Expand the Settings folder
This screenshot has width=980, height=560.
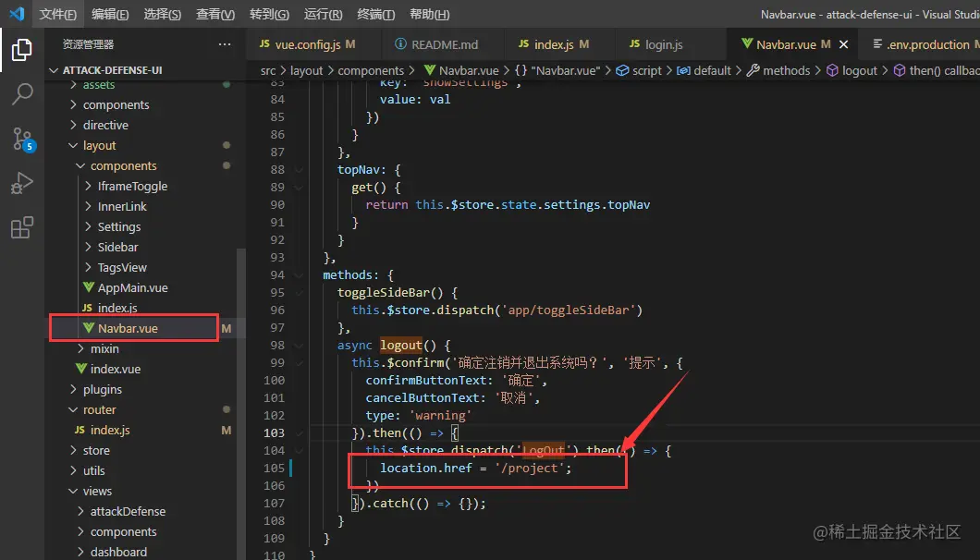point(118,227)
